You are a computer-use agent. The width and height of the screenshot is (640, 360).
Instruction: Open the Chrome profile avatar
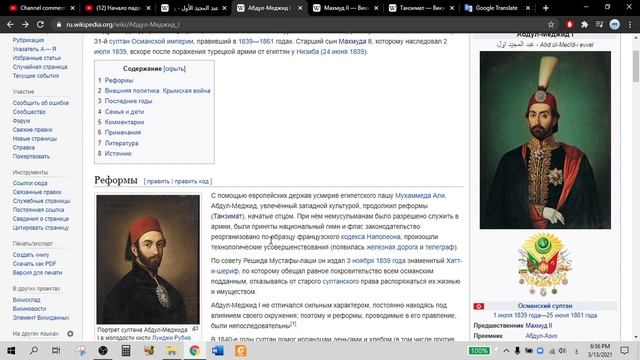click(x=614, y=24)
